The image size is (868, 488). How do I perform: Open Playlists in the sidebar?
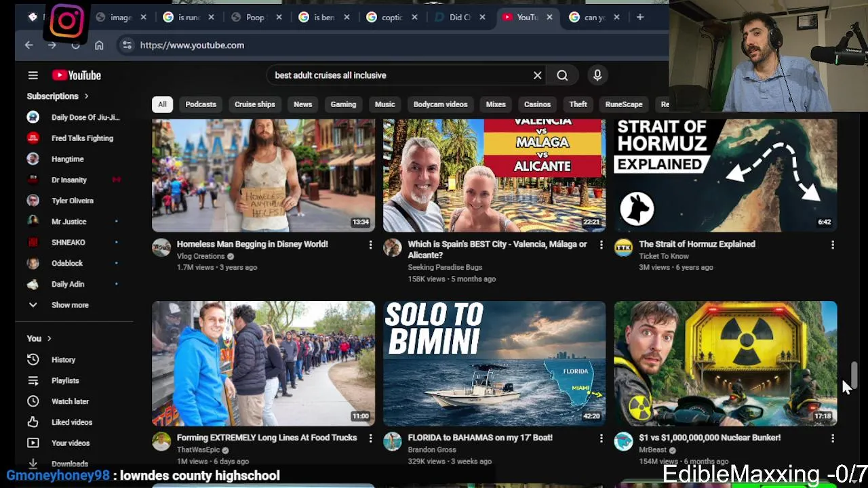pos(65,381)
